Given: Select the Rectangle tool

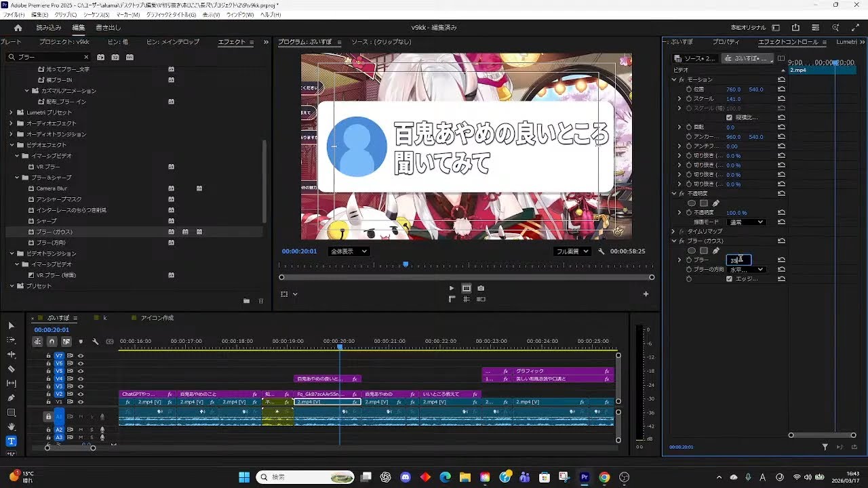Looking at the screenshot, I should 11,412.
